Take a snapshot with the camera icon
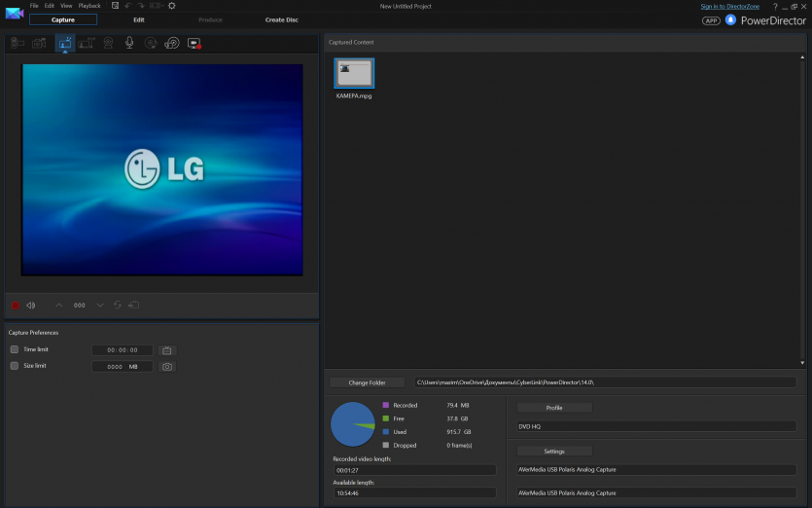This screenshot has height=508, width=812. 167,366
